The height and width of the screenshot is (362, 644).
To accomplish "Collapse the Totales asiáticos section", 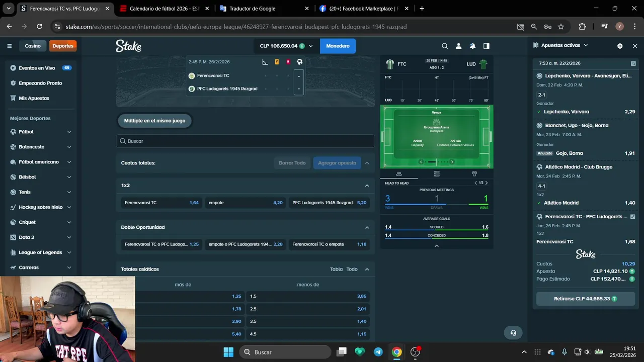I will point(367,269).
